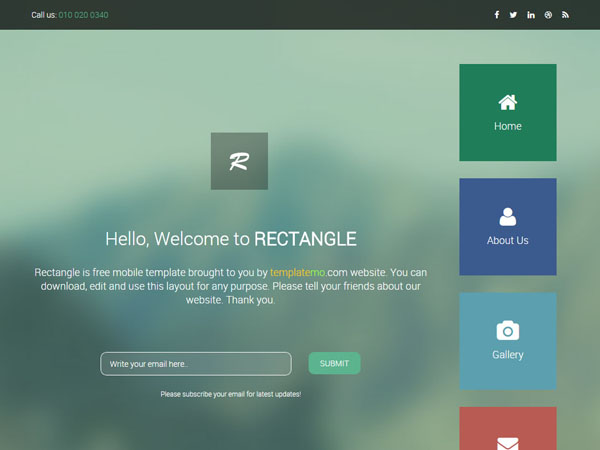The height and width of the screenshot is (450, 600).
Task: Click the camera icon on Gallery tile
Action: (508, 330)
